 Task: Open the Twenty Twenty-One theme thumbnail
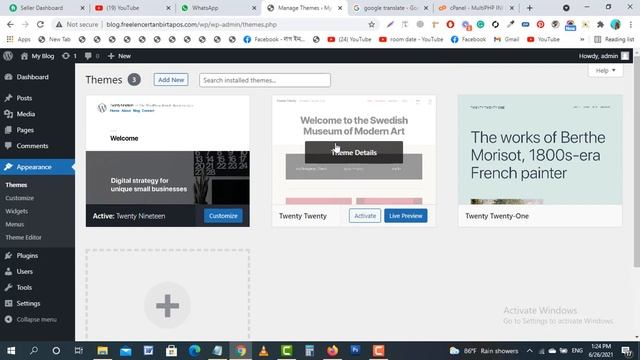[x=540, y=150]
